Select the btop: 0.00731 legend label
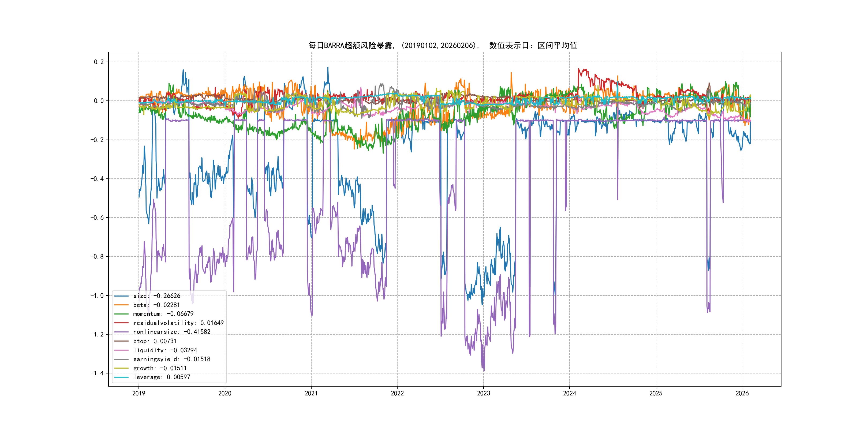 pos(155,341)
